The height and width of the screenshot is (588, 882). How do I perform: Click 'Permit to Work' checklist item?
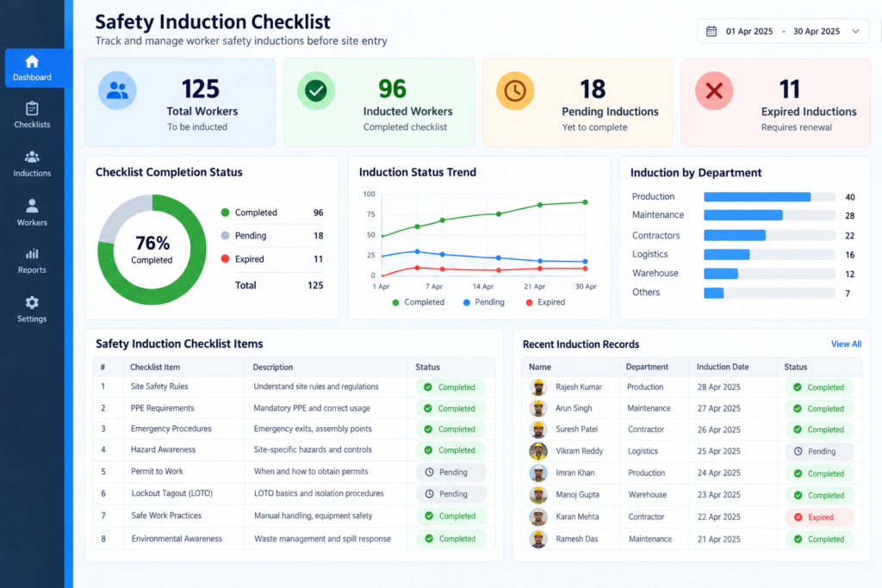pos(157,472)
